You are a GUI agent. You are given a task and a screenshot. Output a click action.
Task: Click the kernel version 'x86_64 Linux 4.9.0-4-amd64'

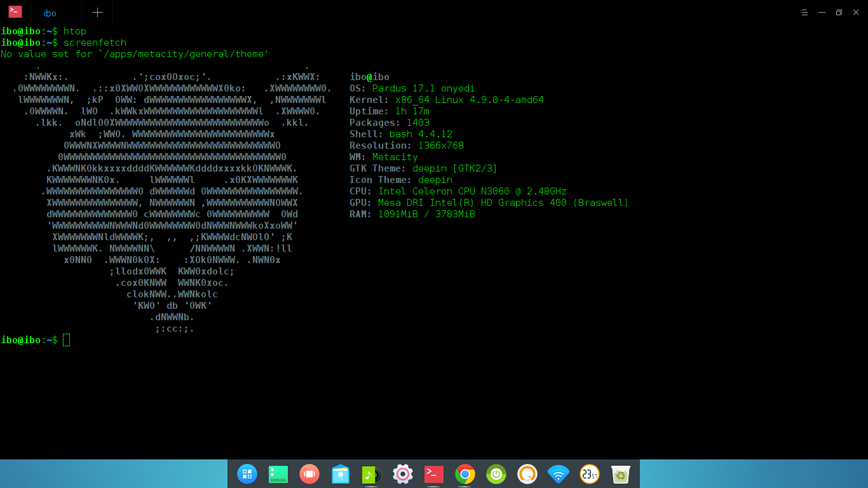point(470,100)
